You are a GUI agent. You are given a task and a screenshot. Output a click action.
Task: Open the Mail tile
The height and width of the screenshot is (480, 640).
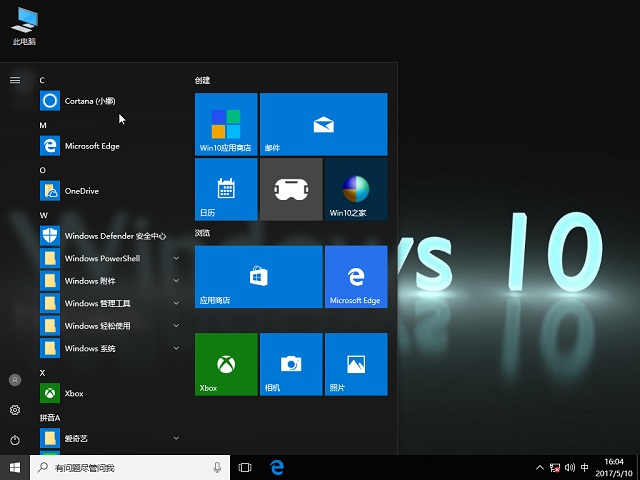point(324,124)
